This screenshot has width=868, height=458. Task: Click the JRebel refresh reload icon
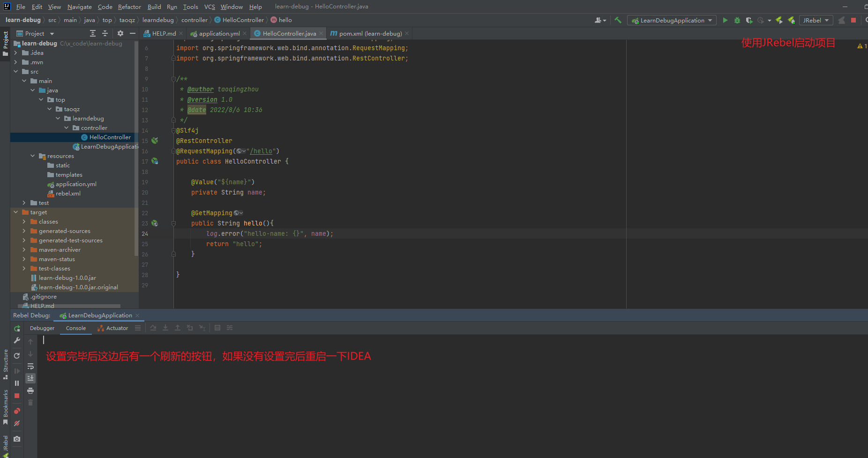coord(17,356)
